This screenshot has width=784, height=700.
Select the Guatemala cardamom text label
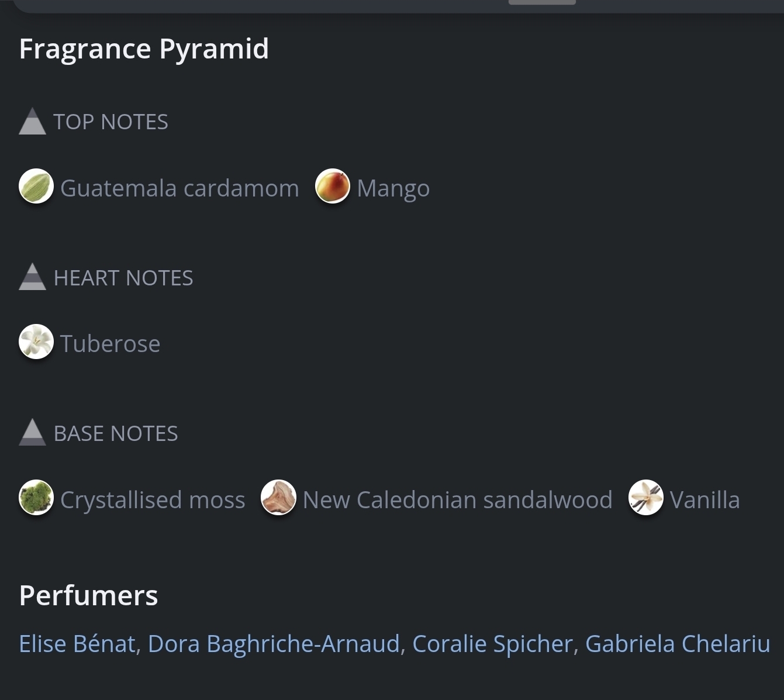(x=179, y=188)
